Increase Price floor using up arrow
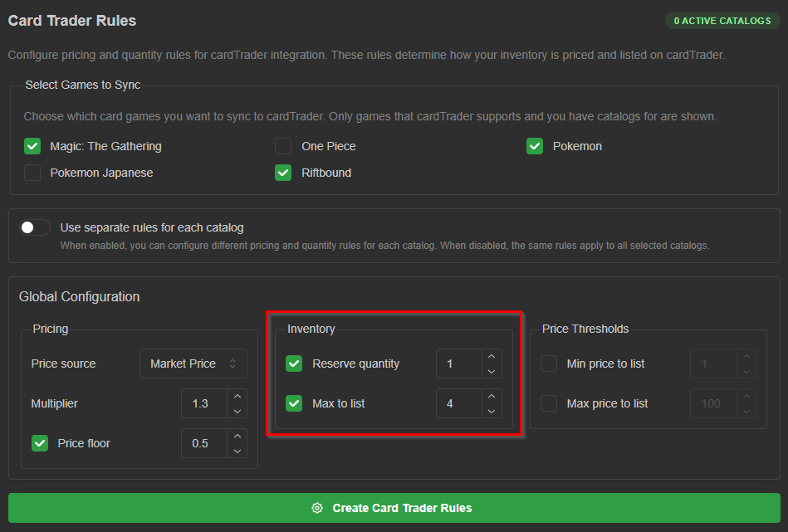The width and height of the screenshot is (788, 532). pyautogui.click(x=237, y=436)
